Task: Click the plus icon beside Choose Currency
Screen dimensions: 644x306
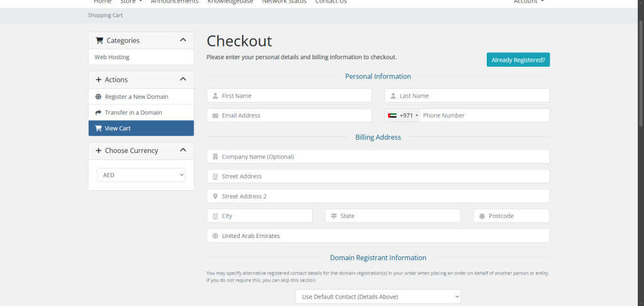Action: tap(99, 150)
